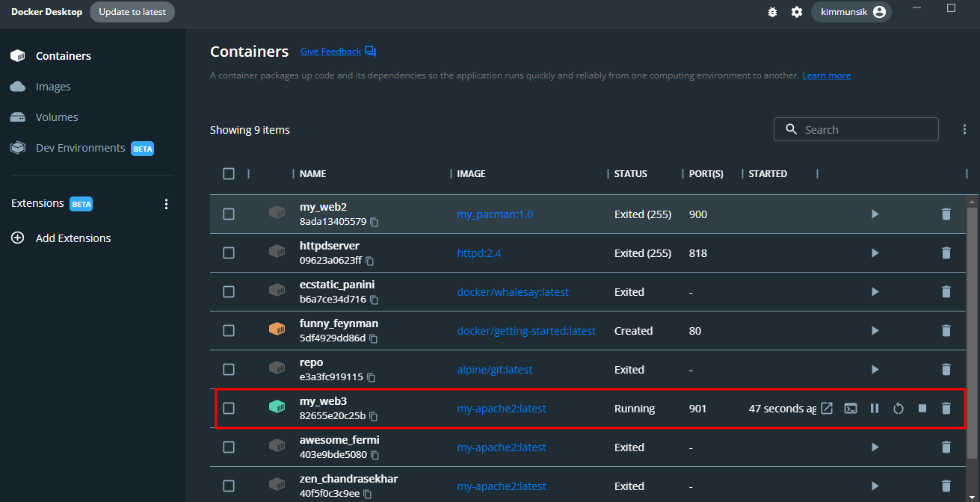Pause the my_web3 container
Viewport: 980px width, 502px height.
click(x=875, y=409)
